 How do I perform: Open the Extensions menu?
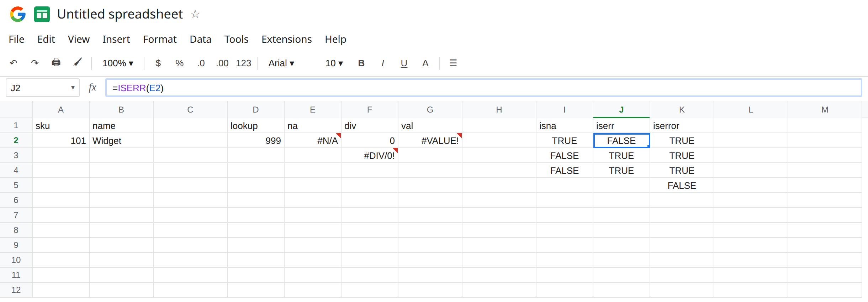[286, 39]
